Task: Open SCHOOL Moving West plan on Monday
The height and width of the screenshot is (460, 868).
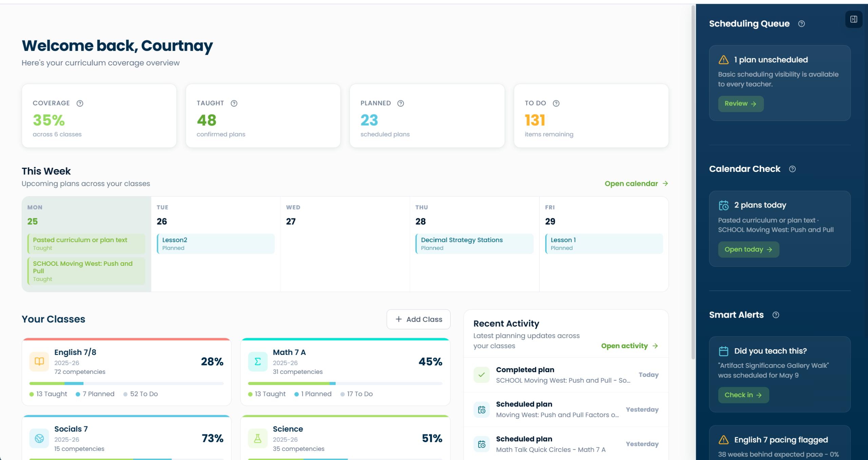Action: coord(86,271)
